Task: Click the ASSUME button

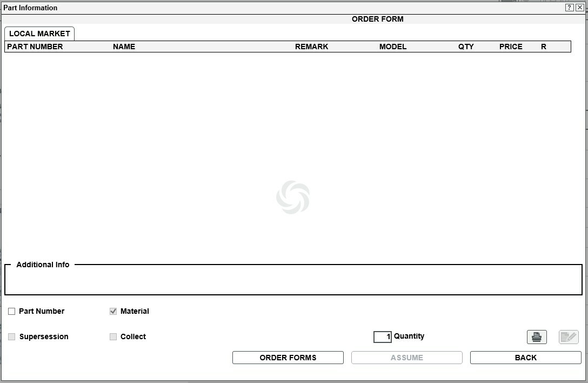Action: point(407,358)
